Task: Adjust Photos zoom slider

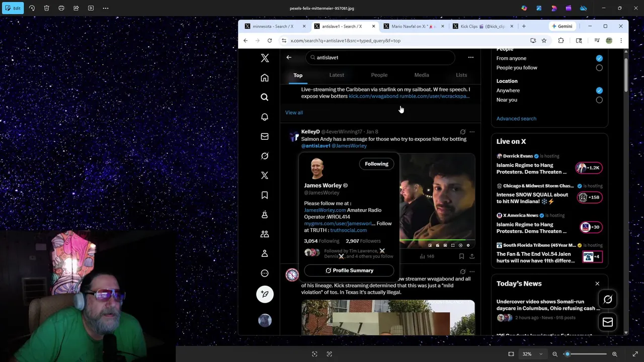Action: pos(585,354)
